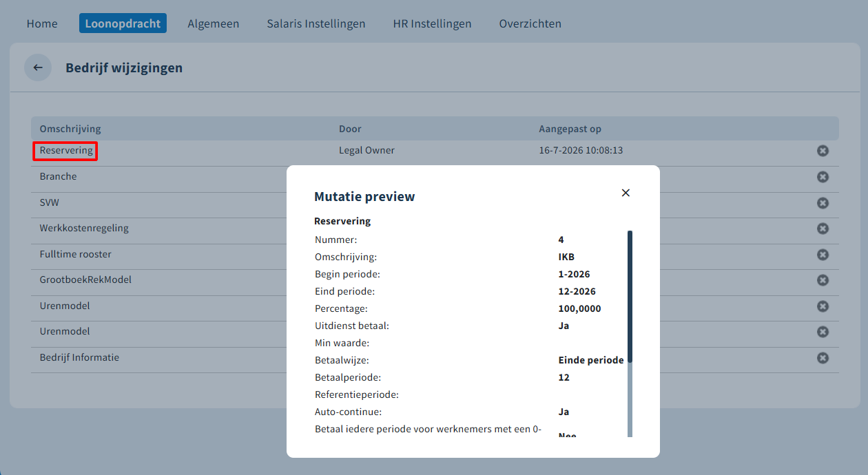Remove the Branche change row
Viewport: 868px width, 475px height.
coord(823,177)
